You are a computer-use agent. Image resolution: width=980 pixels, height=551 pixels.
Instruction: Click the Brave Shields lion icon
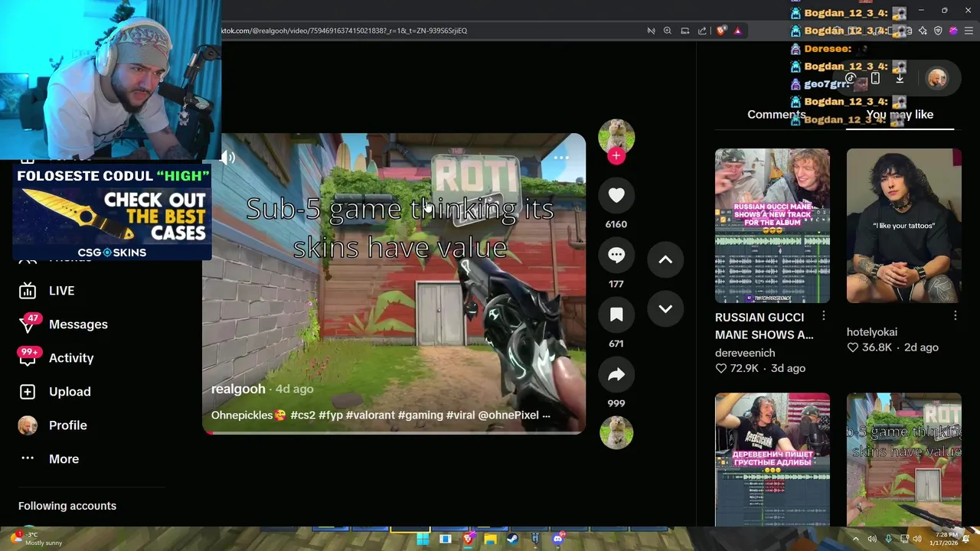pos(721,31)
